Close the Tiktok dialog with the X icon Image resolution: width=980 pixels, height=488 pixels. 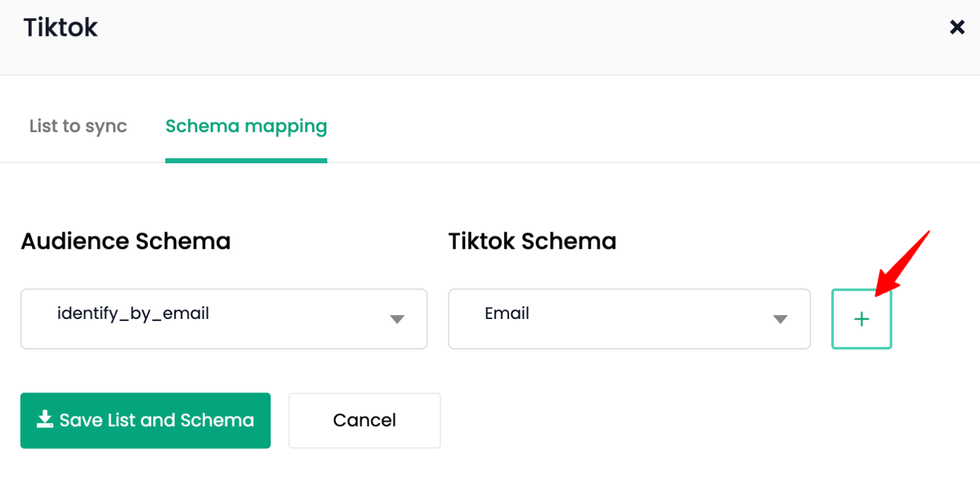(957, 27)
